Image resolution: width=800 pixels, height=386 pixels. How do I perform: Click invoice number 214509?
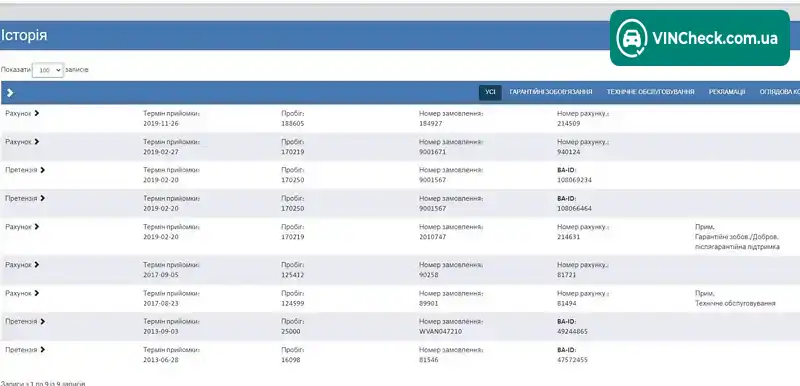[x=568, y=123]
